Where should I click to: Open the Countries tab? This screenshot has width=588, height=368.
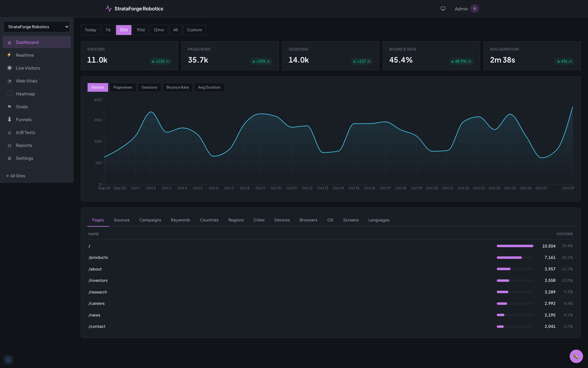click(x=209, y=220)
